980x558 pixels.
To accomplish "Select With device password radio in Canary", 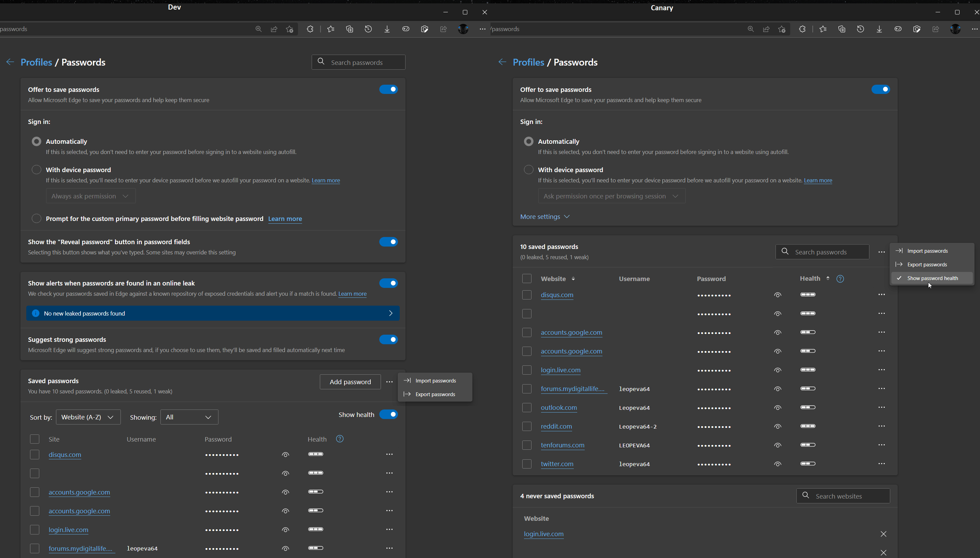I will (528, 169).
